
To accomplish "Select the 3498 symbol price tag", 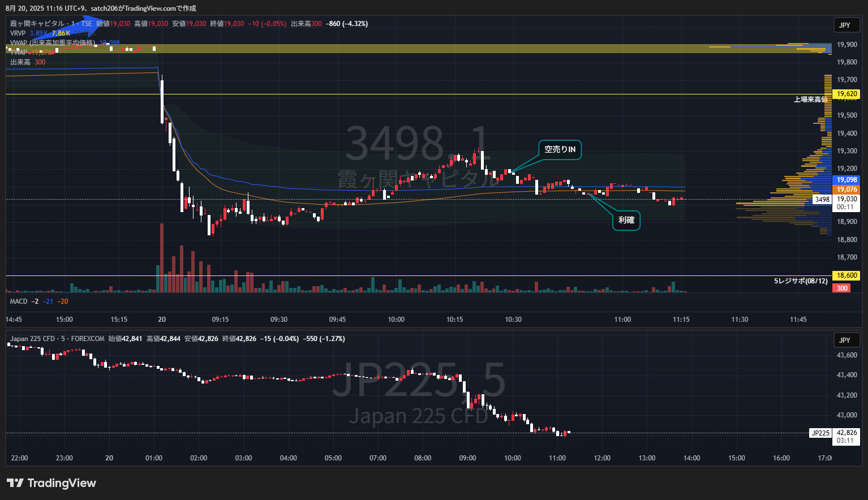I will point(822,200).
